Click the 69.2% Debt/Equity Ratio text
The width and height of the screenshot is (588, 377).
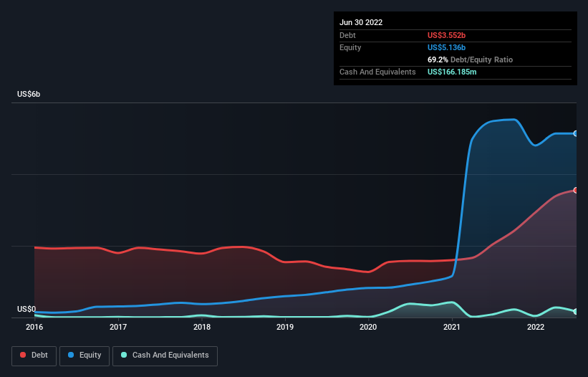[470, 59]
